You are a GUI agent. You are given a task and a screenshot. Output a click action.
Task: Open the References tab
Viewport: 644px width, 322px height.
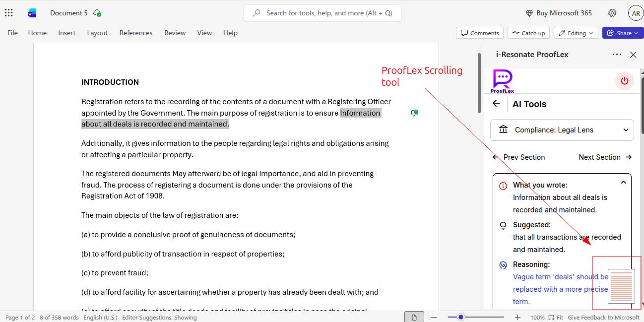135,33
